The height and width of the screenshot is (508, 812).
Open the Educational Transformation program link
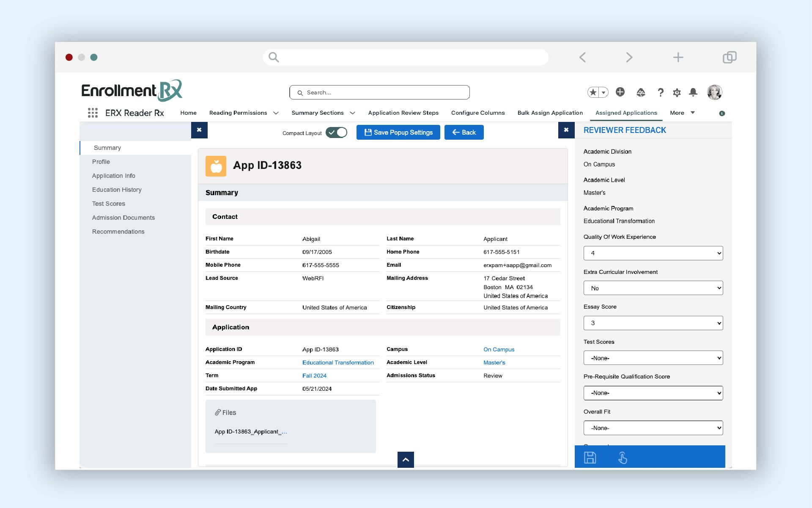point(338,362)
